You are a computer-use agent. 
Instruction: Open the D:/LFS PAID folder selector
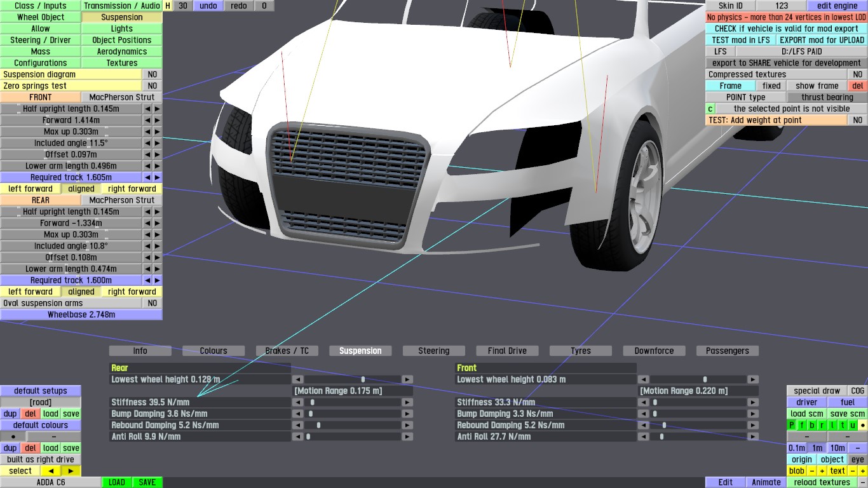point(802,51)
